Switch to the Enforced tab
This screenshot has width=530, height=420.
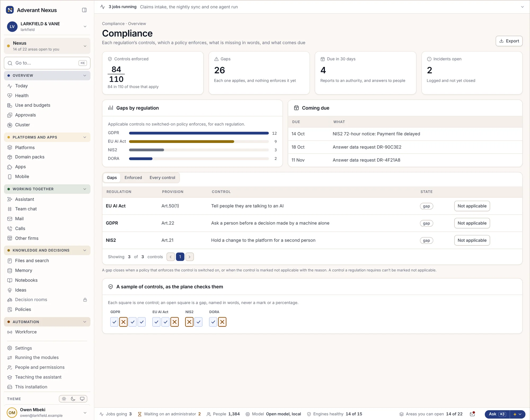pyautogui.click(x=133, y=178)
